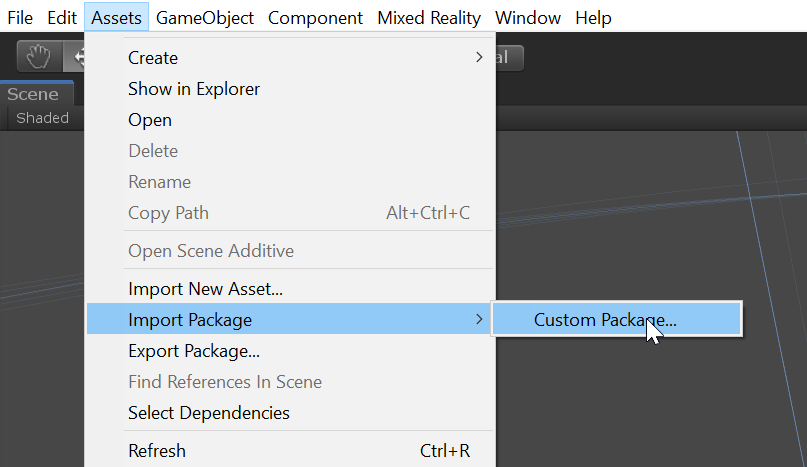This screenshot has width=807, height=467.
Task: Choose Select Dependencies
Action: (x=208, y=413)
